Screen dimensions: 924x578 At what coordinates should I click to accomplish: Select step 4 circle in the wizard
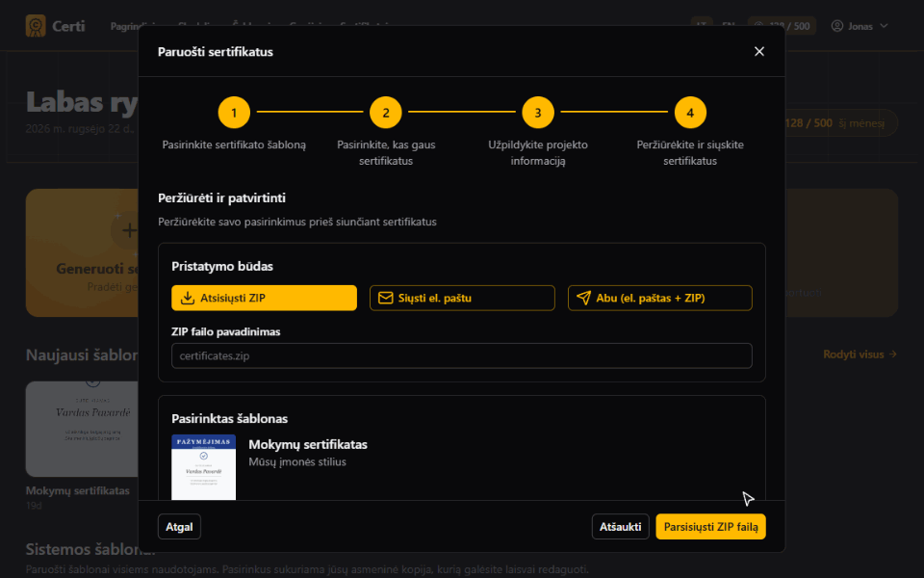690,112
